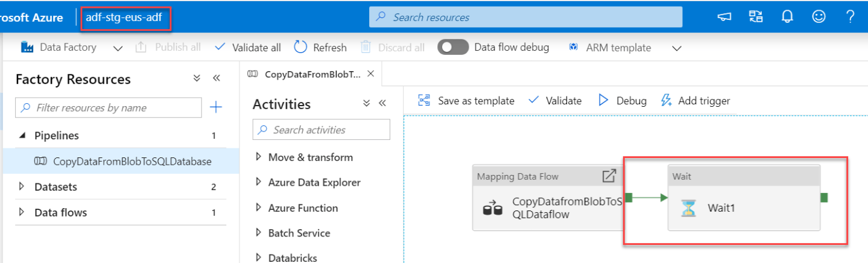Image resolution: width=868 pixels, height=263 pixels.
Task: Click Discard all button
Action: pos(393,47)
